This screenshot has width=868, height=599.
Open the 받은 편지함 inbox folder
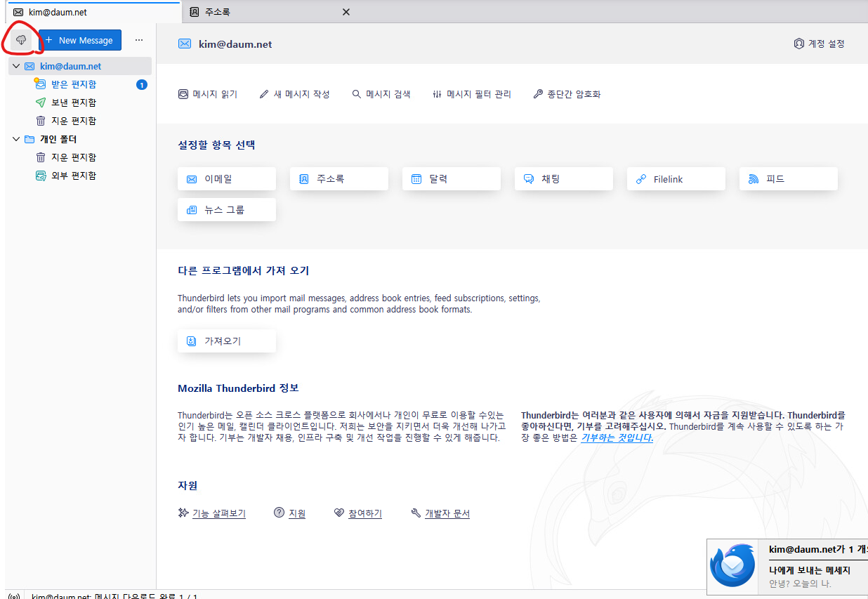pos(80,84)
